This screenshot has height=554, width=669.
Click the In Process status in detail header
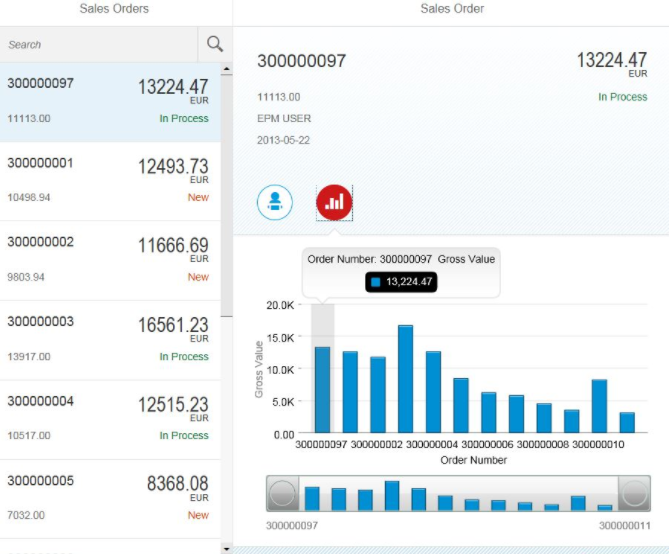622,97
